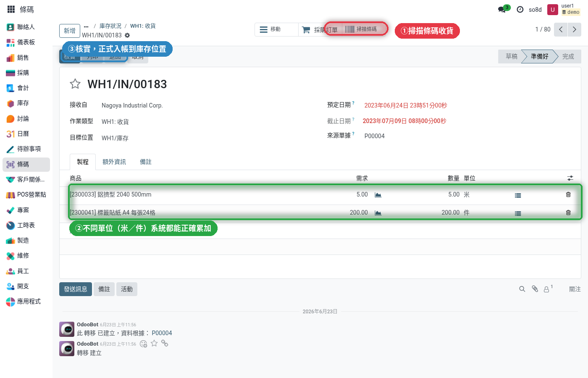Open POS營業點 app in sidebar
This screenshot has height=378, width=588.
pyautogui.click(x=26, y=194)
